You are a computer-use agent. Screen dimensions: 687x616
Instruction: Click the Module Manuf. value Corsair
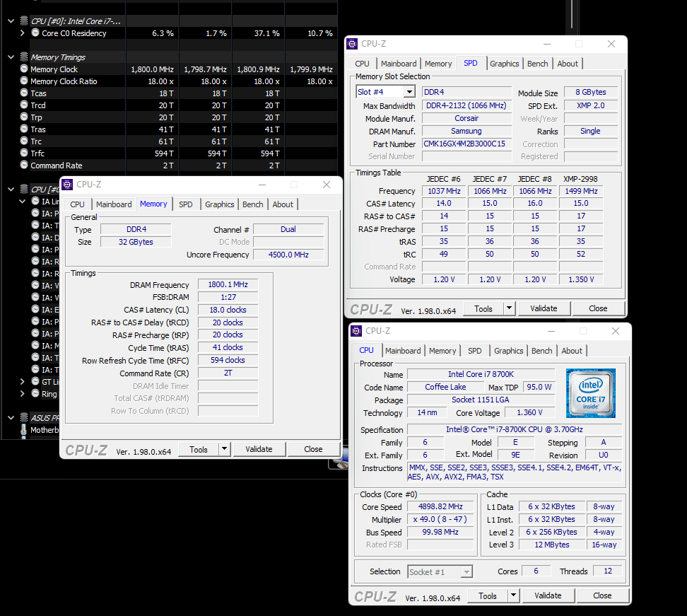[466, 118]
